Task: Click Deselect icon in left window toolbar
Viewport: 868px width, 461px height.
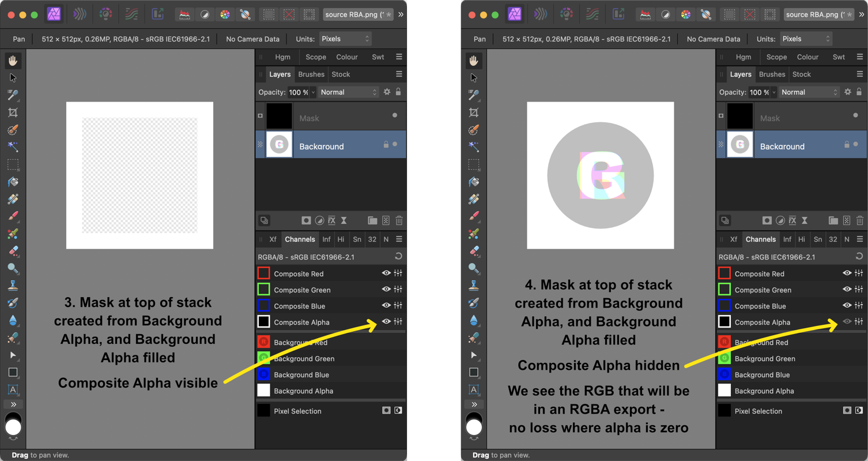Action: [289, 14]
